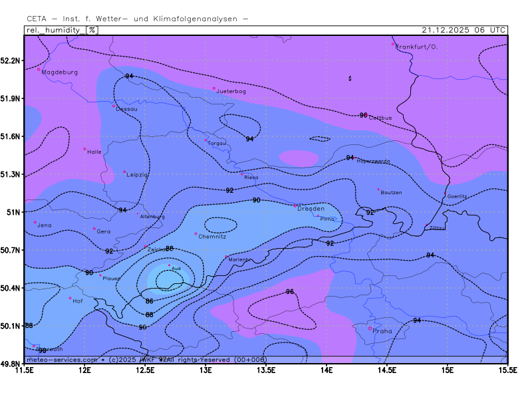Viewport: 532px width, 399px height.
Task: Click the 90 contour label west of Dresden
Action: point(256,200)
